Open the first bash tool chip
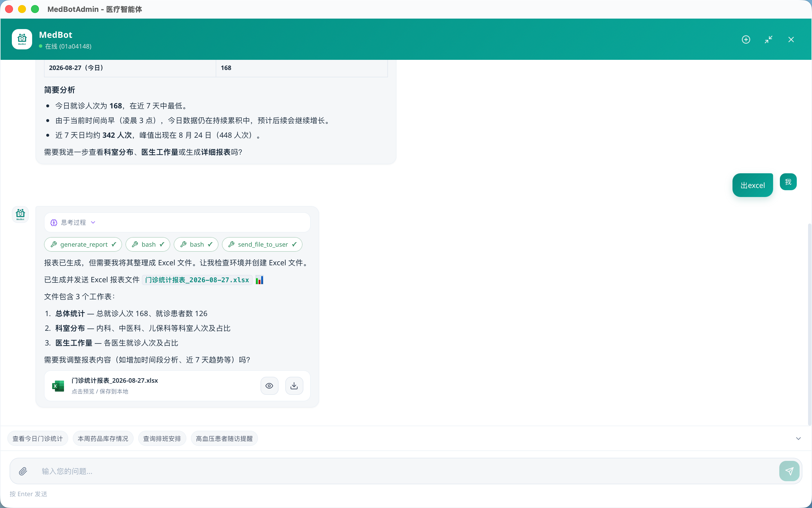The height and width of the screenshot is (508, 812). [148, 244]
